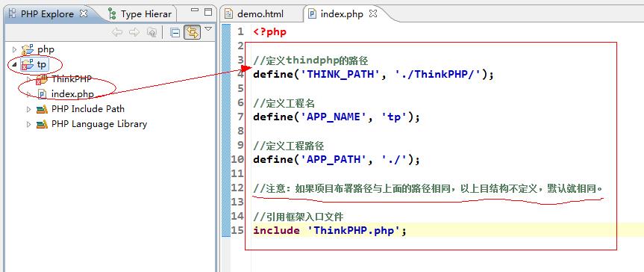Click the include 'ThinkPHP.php' line

pyautogui.click(x=330, y=230)
